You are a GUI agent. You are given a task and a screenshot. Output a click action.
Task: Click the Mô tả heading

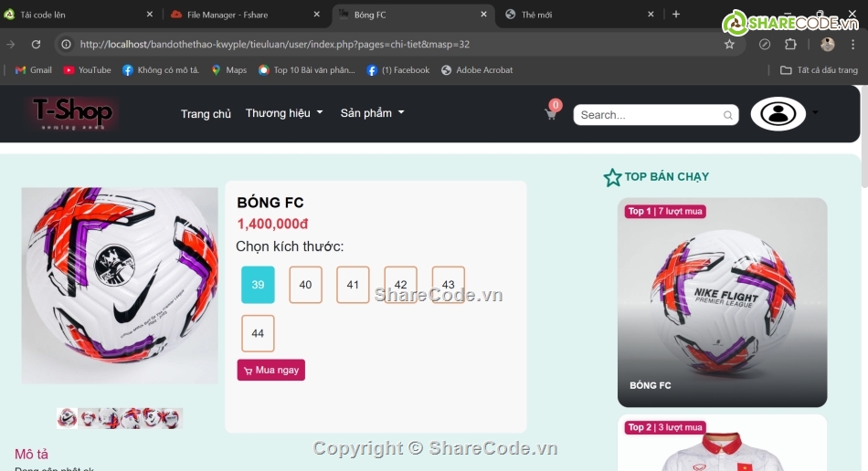[32, 454]
